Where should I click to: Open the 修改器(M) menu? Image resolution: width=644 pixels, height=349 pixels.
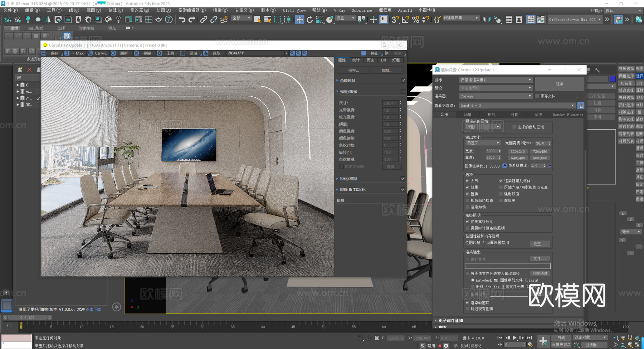pyautogui.click(x=140, y=10)
